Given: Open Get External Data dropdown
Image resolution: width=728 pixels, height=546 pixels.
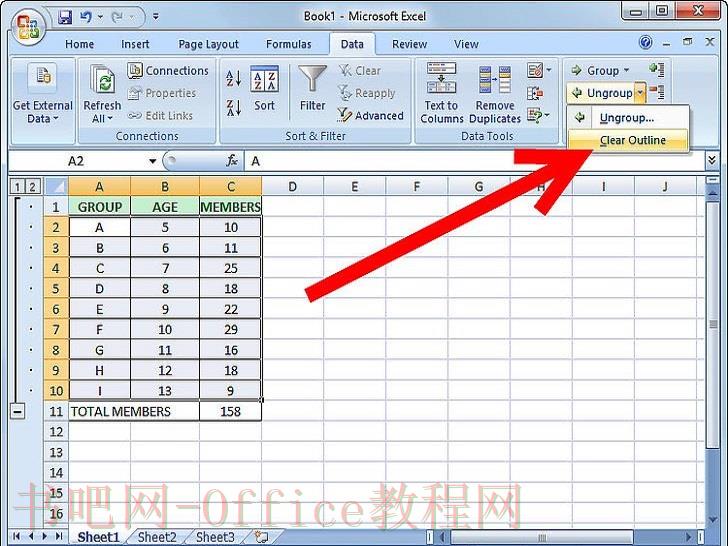Looking at the screenshot, I should 43,94.
